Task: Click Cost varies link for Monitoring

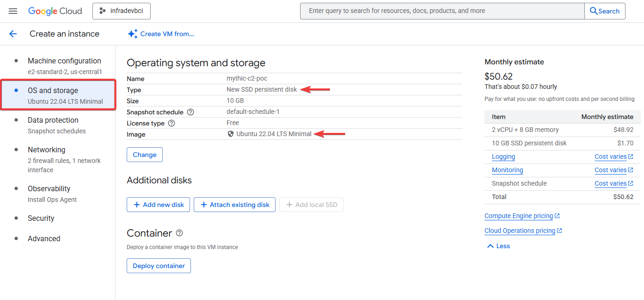Action: tap(614, 170)
